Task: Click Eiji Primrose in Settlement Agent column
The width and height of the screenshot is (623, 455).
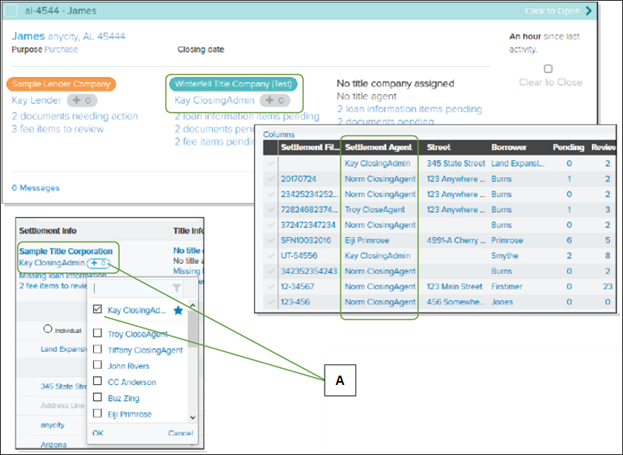Action: [x=367, y=240]
